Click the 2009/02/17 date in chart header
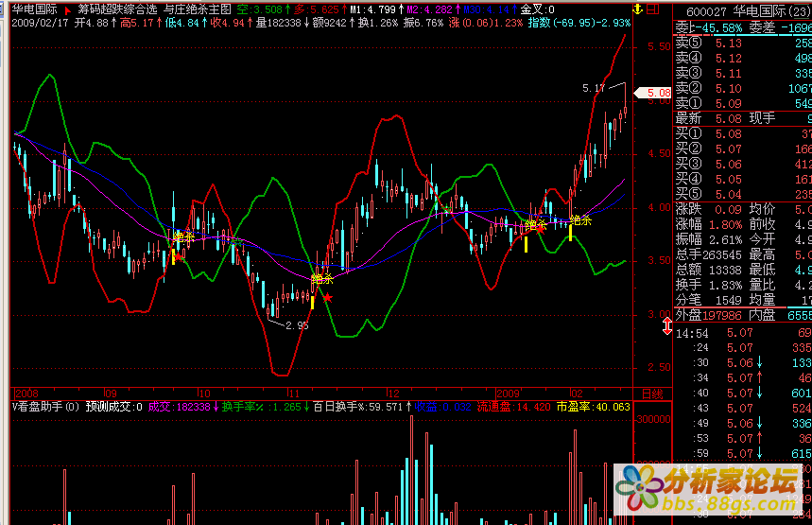The height and width of the screenshot is (525, 812). pos(40,23)
